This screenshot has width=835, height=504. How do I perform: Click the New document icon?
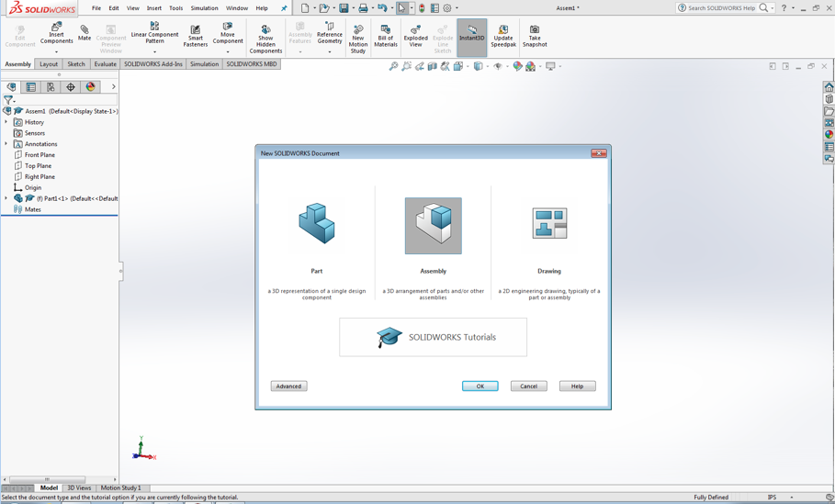[305, 8]
